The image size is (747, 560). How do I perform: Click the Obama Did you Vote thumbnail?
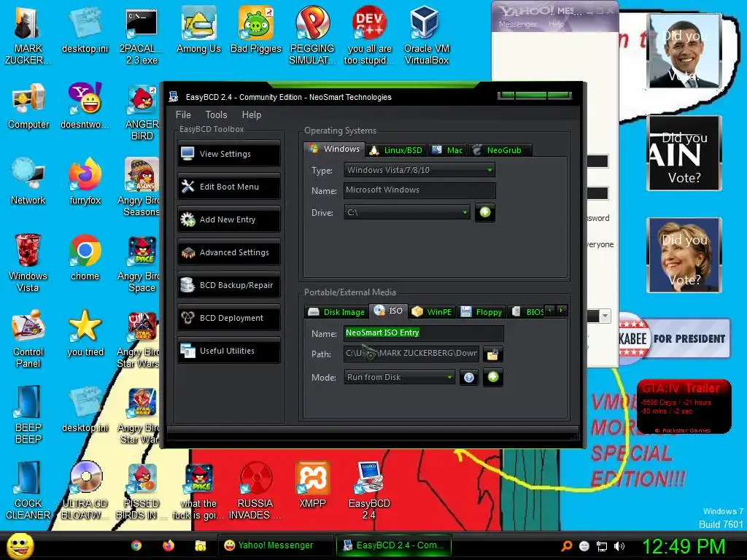(684, 51)
